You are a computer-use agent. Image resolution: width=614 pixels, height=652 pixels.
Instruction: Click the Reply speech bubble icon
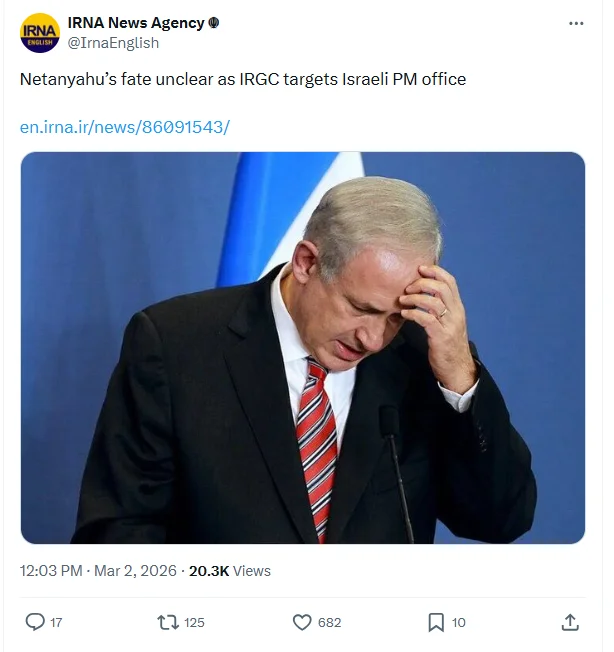[x=34, y=622]
